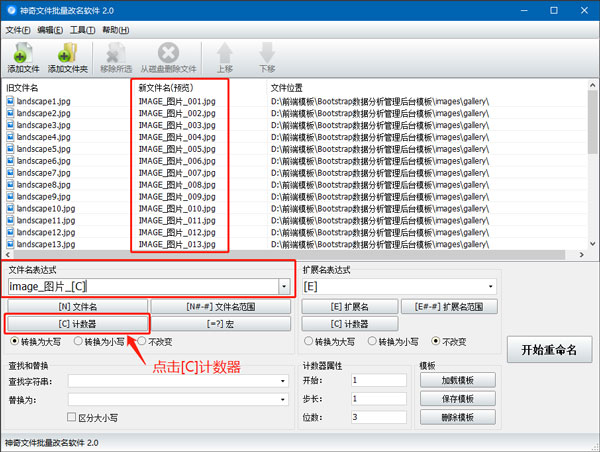Click the filename expression input field

coord(143,286)
